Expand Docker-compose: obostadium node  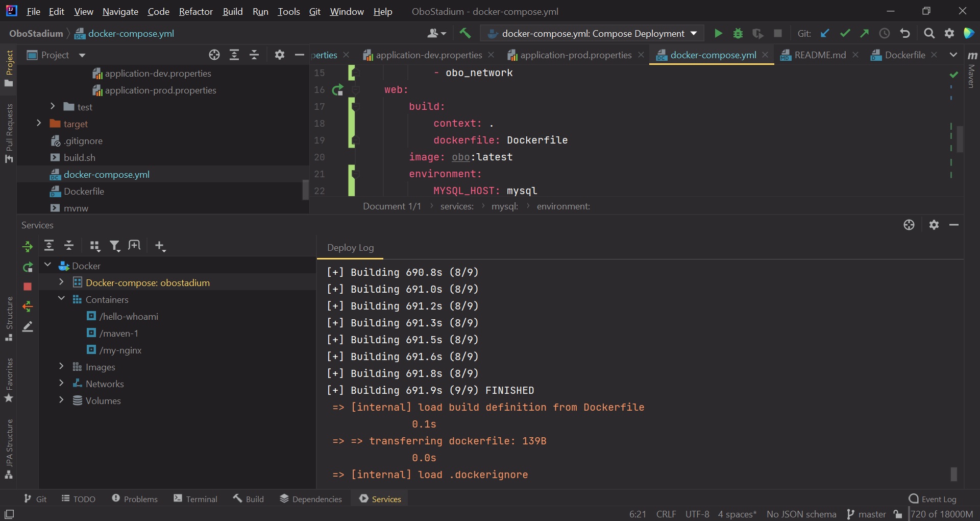(x=61, y=281)
